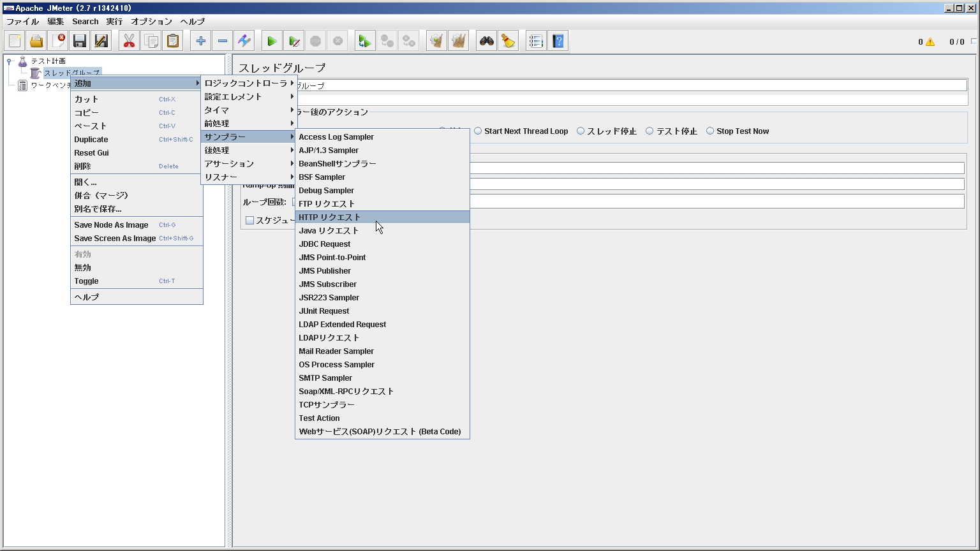Choose Debug Sampler entry

382,191
